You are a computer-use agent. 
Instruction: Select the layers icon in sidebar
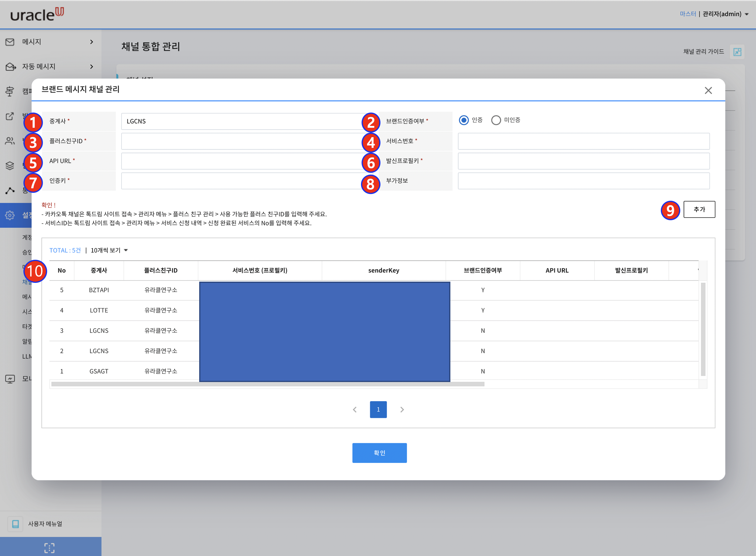(10, 166)
